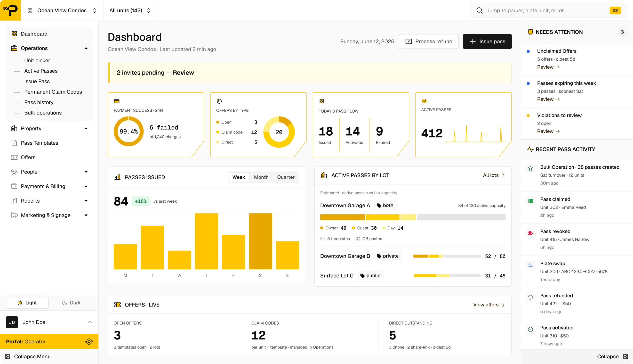
Task: Expand the Marketing & Signage arrow
Action: (x=86, y=215)
